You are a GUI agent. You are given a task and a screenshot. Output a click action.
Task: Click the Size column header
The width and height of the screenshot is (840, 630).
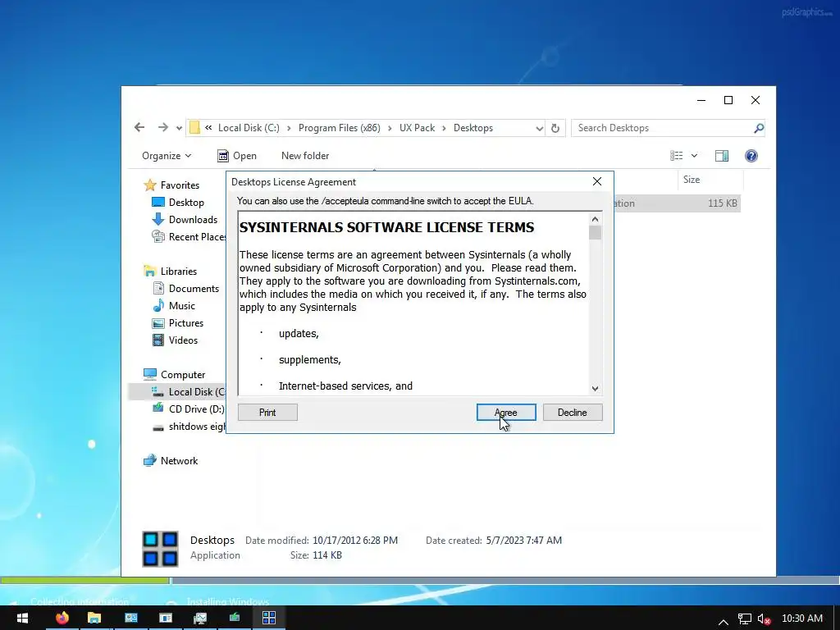click(x=710, y=180)
